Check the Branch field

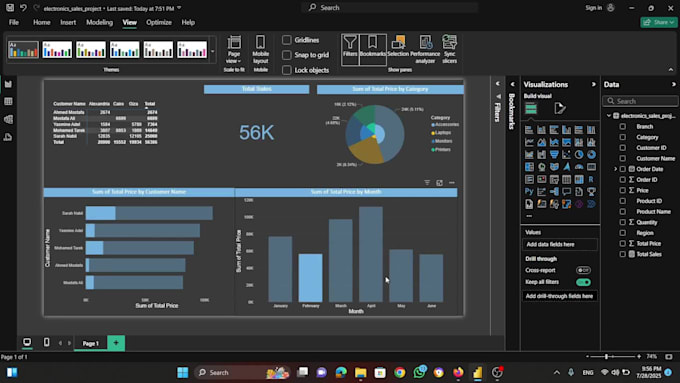point(623,127)
